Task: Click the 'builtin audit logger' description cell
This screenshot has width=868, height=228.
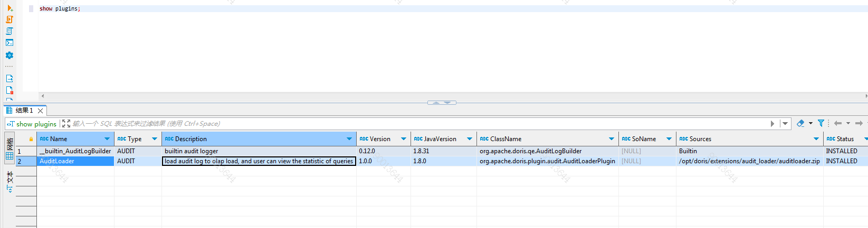Action: click(259, 151)
